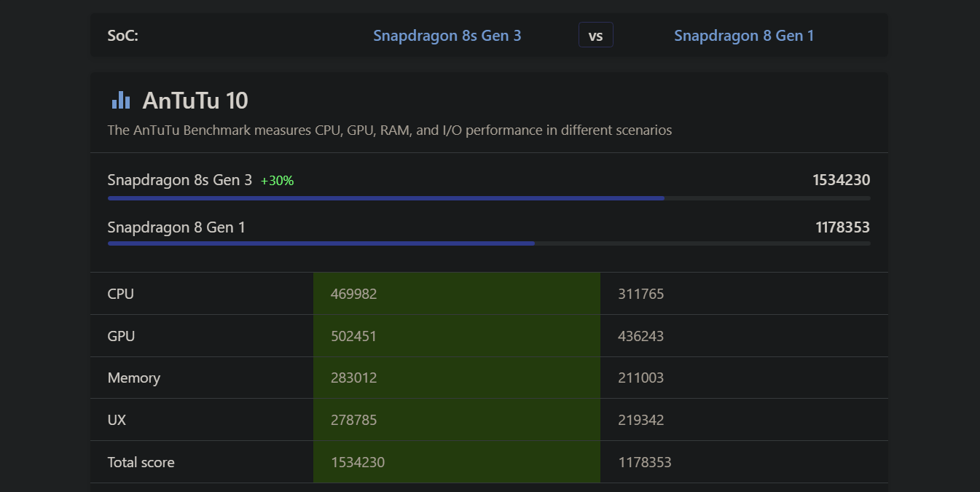This screenshot has width=980, height=492.
Task: Select the GPU row label
Action: click(121, 336)
